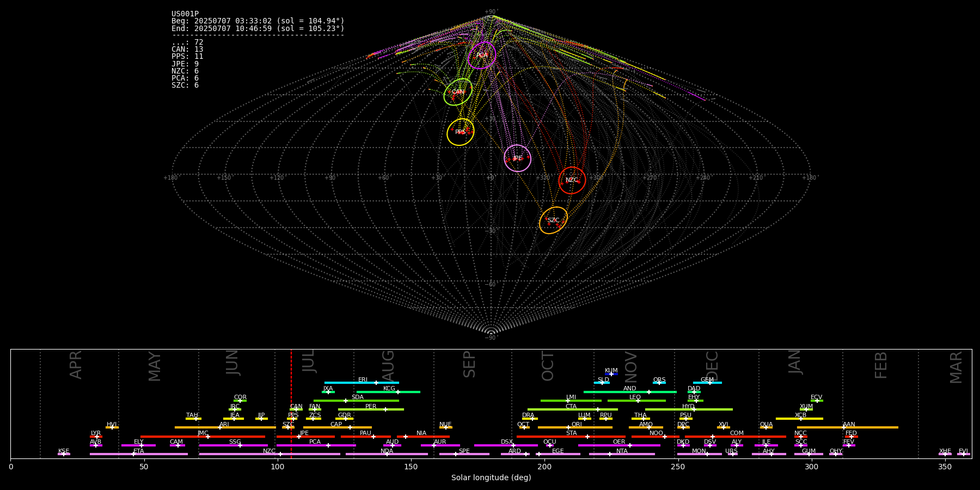Click the CTA shower bar in timeline

[573, 409]
